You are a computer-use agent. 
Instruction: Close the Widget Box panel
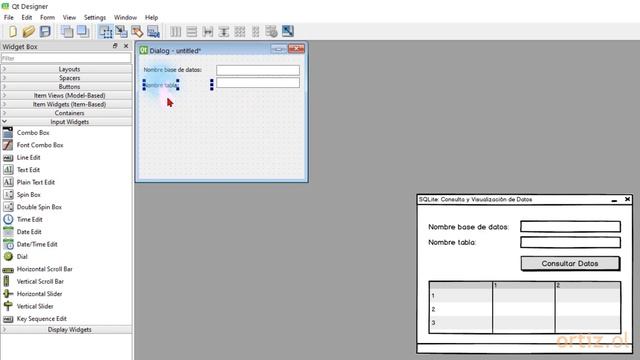[126, 46]
